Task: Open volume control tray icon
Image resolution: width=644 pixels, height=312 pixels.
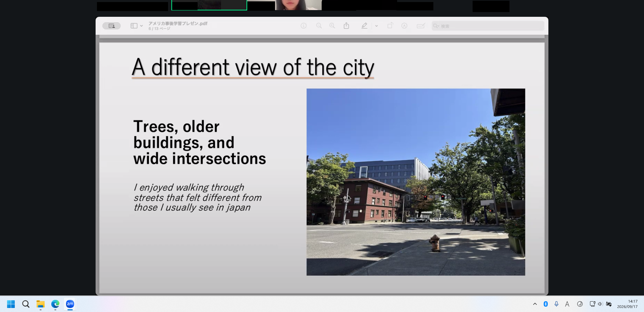Action: 600,304
